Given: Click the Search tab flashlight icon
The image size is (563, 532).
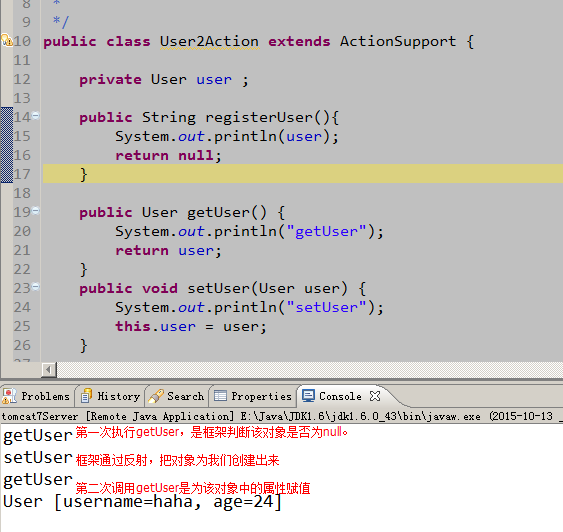Looking at the screenshot, I should (x=156, y=396).
